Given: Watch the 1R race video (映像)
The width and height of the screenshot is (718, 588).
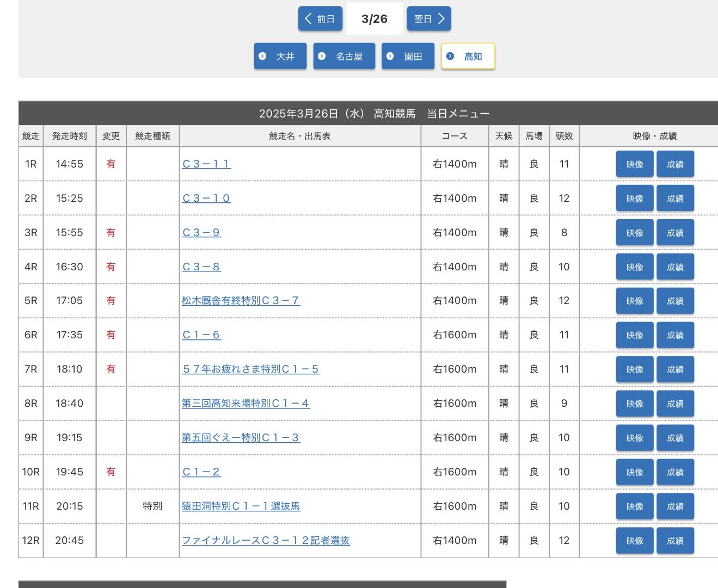Looking at the screenshot, I should point(635,164).
